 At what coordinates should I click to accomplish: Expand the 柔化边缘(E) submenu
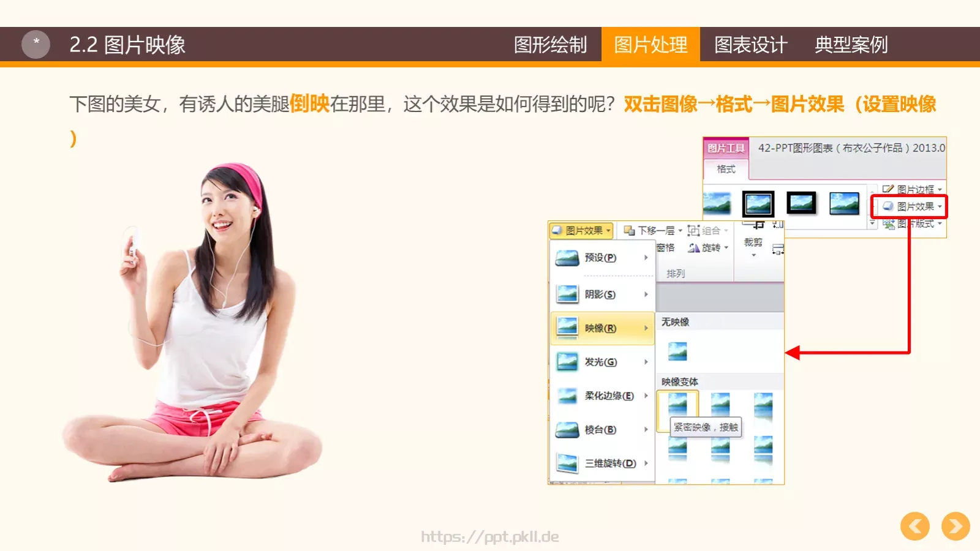602,395
